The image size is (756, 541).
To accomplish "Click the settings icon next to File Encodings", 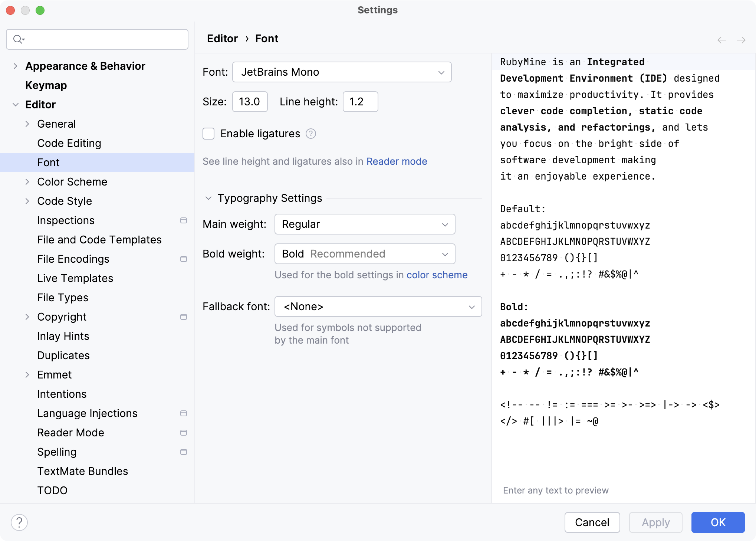I will tap(183, 259).
